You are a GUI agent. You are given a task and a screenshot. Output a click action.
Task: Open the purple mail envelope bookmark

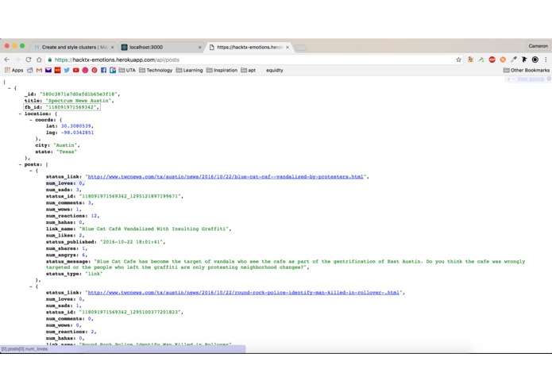pyautogui.click(x=48, y=71)
